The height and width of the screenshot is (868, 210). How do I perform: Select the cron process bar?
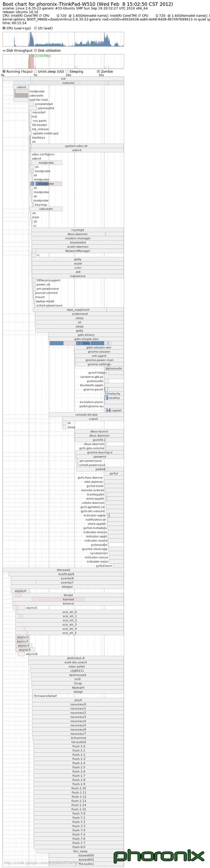coord(78,268)
